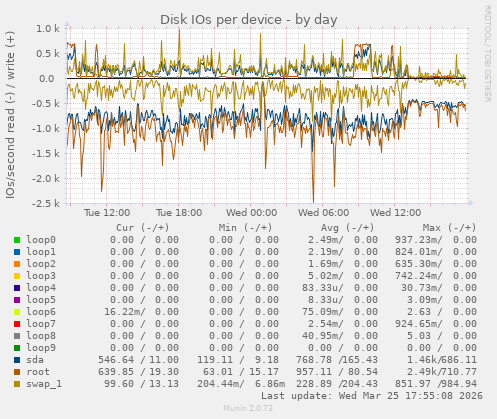Click the '1.0 k' y-axis label
The image size is (497, 419).
click(x=48, y=29)
